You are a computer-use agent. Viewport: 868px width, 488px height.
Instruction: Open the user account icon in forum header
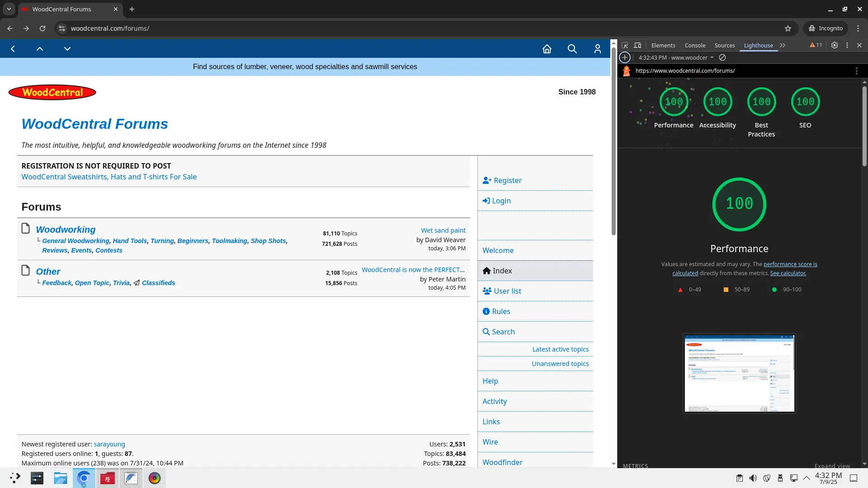click(598, 49)
